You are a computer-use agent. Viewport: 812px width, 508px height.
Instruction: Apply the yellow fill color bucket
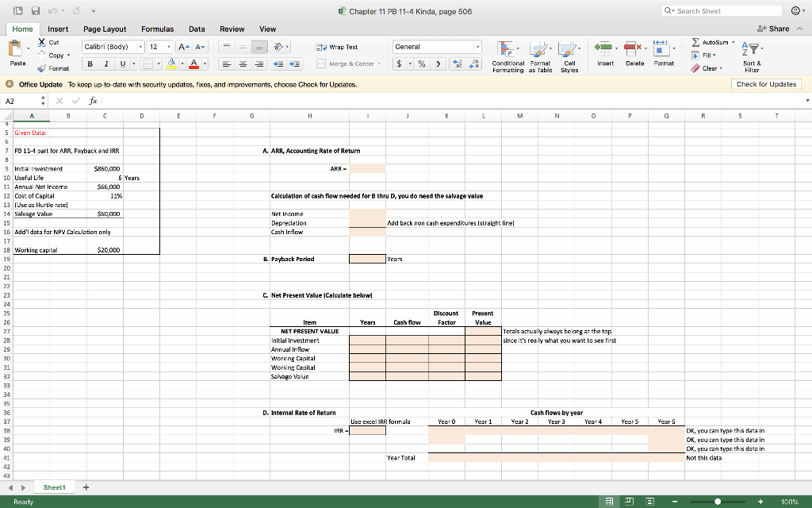tap(171, 63)
